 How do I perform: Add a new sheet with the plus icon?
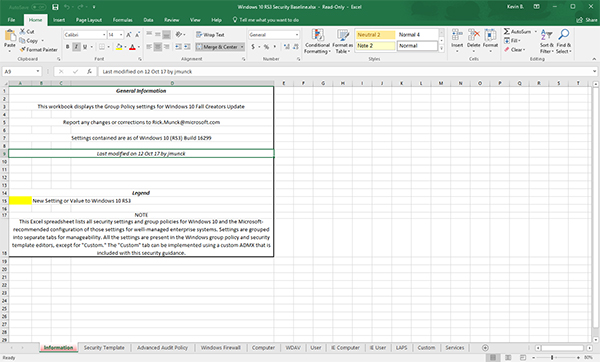(485, 347)
